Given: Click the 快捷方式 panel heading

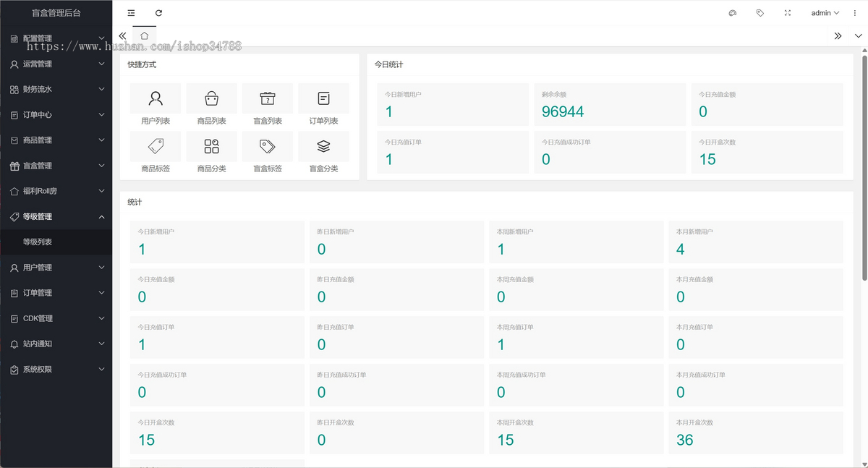Looking at the screenshot, I should pyautogui.click(x=142, y=64).
